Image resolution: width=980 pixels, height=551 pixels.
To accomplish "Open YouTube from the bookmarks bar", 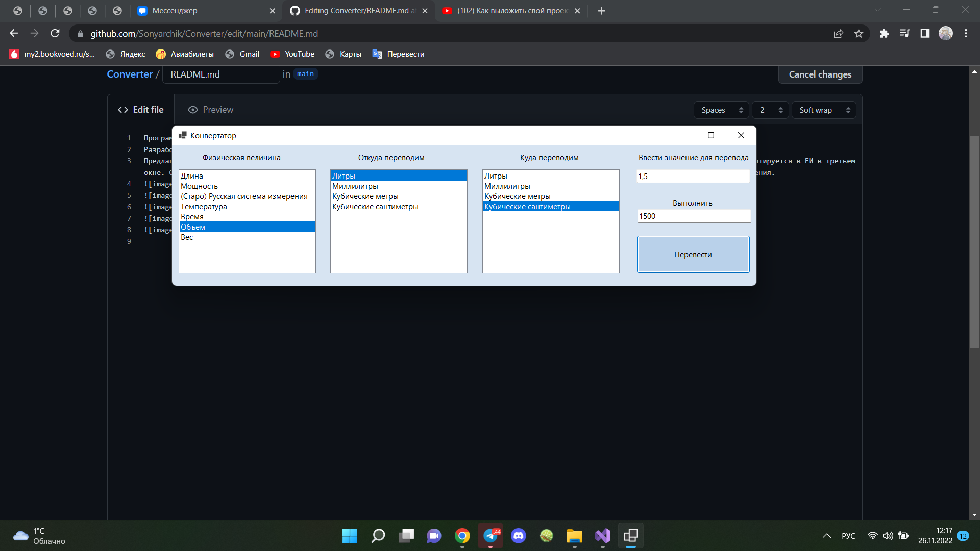I will click(299, 54).
